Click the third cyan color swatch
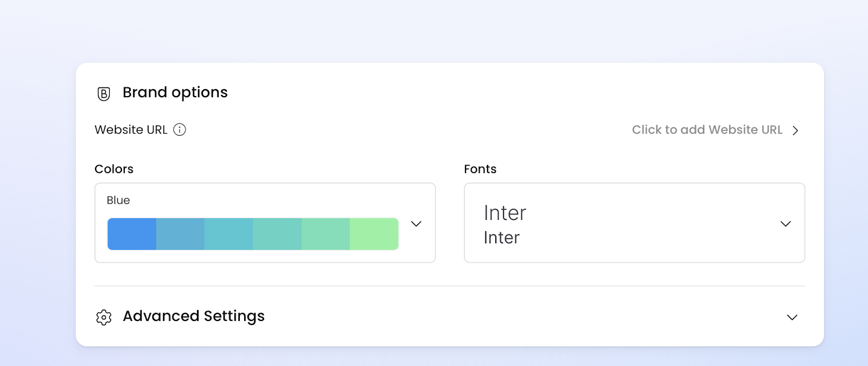Image resolution: width=868 pixels, height=366 pixels. tap(228, 234)
